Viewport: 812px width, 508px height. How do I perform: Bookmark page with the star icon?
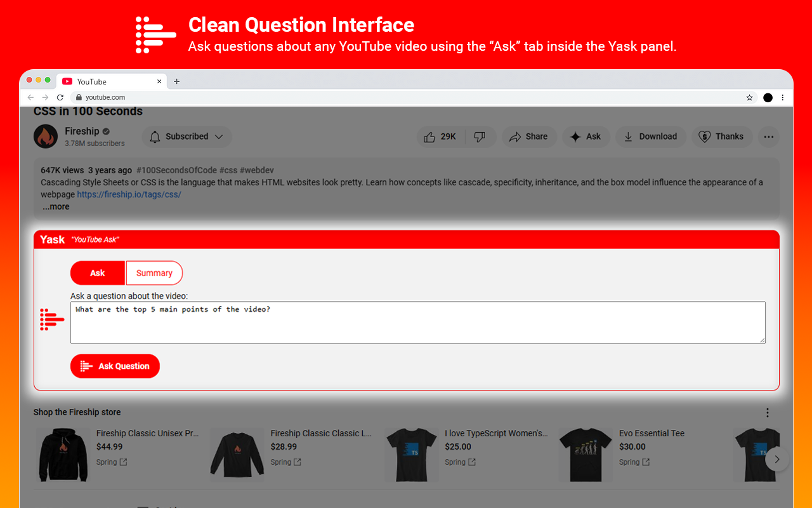click(x=749, y=98)
